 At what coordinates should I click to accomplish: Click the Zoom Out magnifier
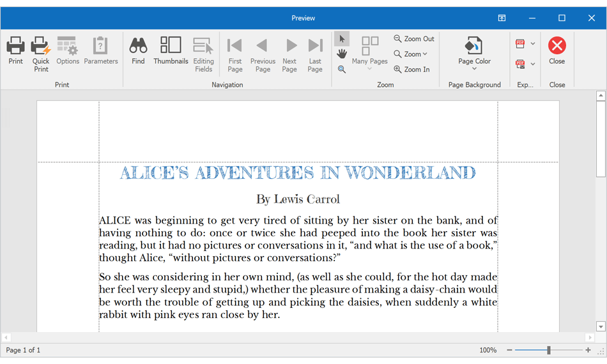[x=414, y=39]
